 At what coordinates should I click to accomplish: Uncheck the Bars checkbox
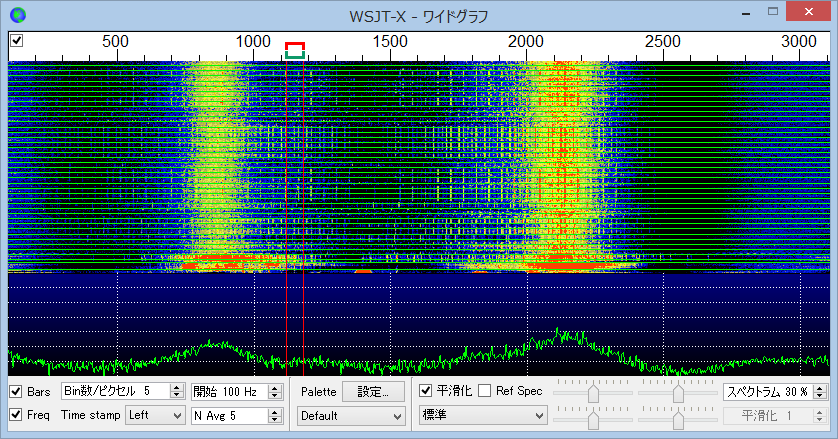(16, 391)
